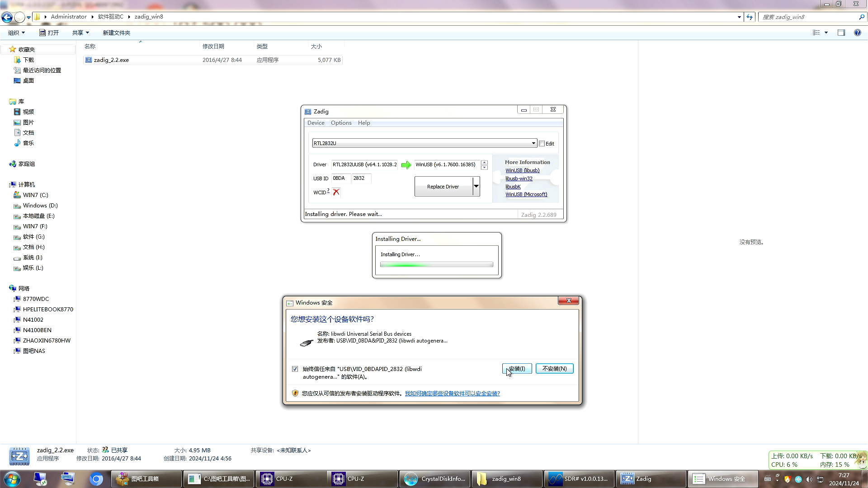Click the Windows Start orb
Screen dimensions: 868x488
[x=12, y=479]
